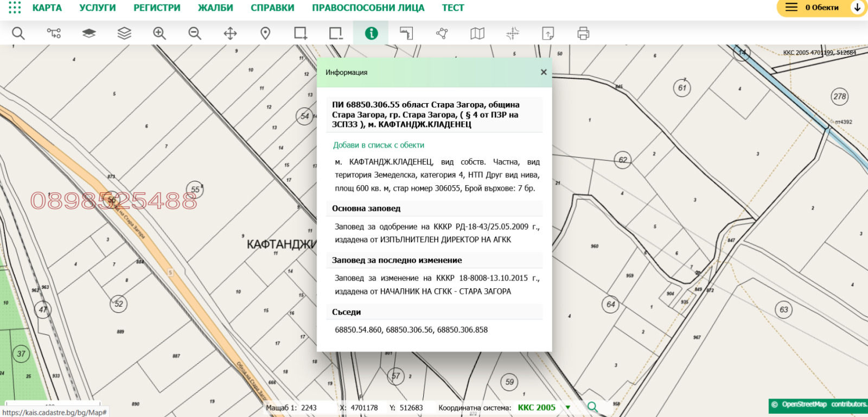
Task: Open the УСЛУГИ menu
Action: point(98,8)
